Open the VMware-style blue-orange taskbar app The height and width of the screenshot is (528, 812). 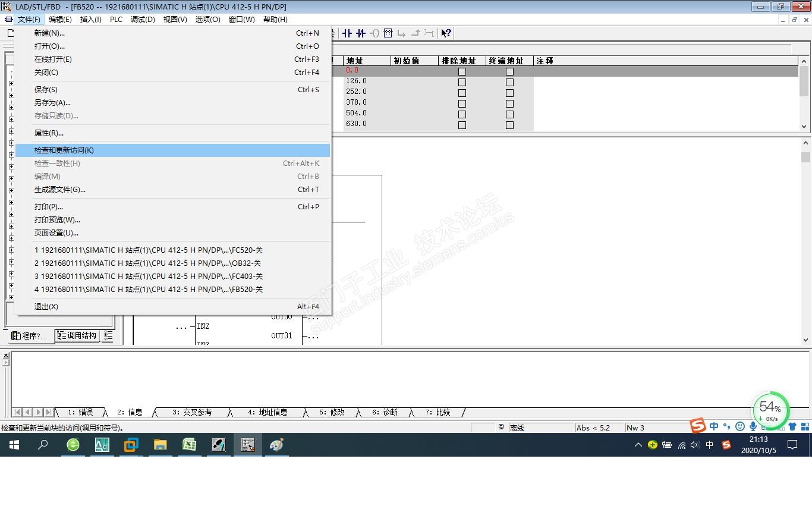coord(131,445)
